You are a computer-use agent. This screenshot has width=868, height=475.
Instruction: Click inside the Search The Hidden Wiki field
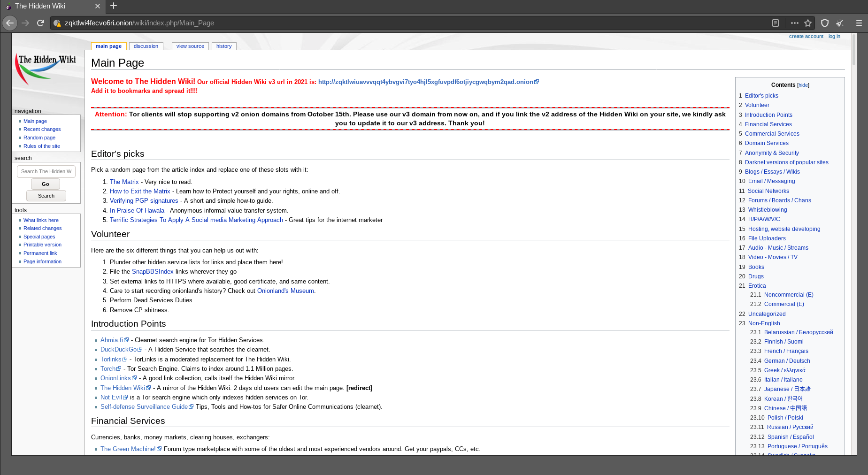[x=46, y=171]
